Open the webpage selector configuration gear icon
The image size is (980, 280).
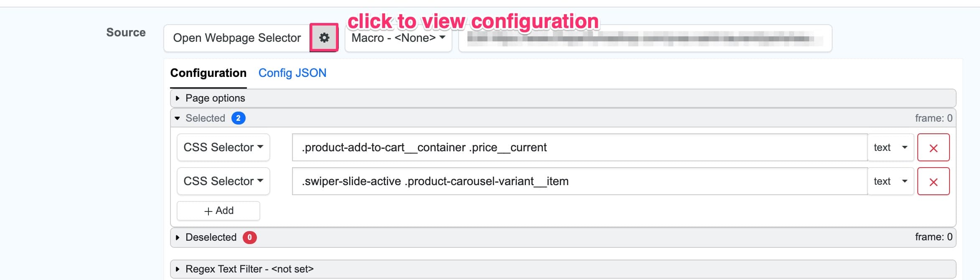[x=323, y=38]
